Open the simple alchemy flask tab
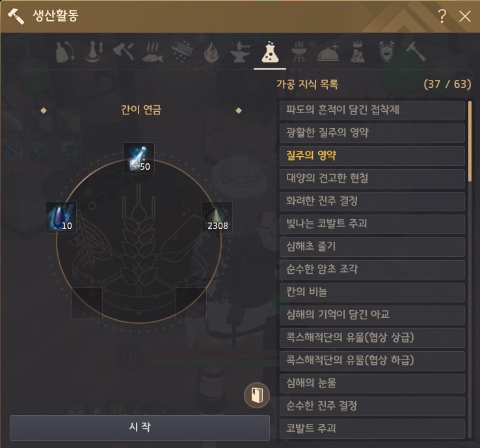Screen dimensions: 480x448 click(270, 52)
